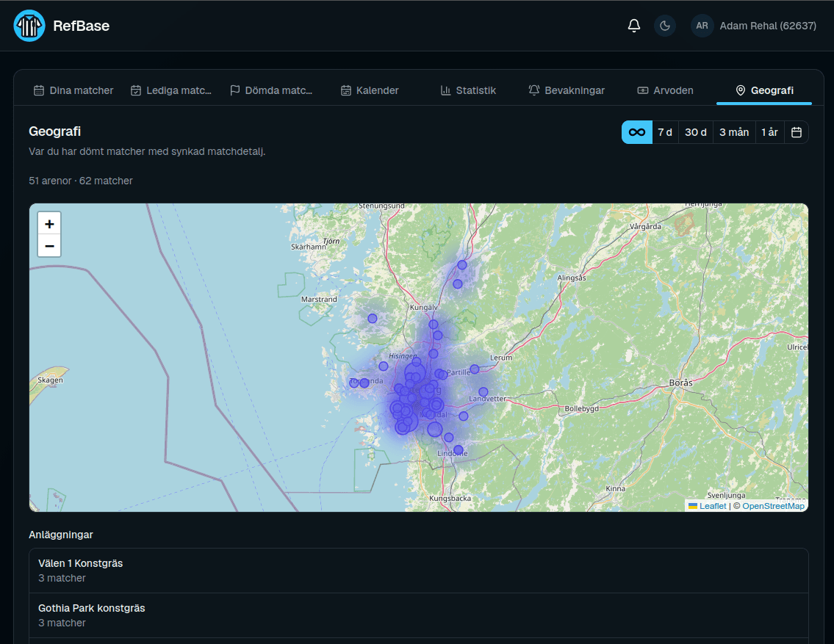Click the RefBase logo

(x=29, y=26)
